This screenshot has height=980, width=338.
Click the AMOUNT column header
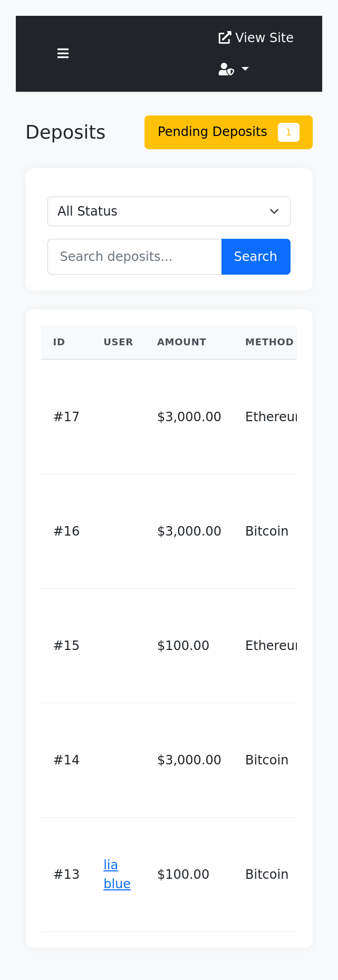[x=181, y=342]
